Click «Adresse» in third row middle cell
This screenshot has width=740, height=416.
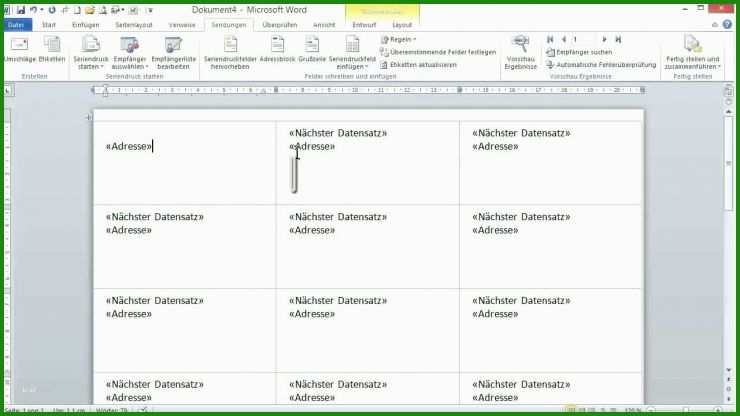pos(312,314)
